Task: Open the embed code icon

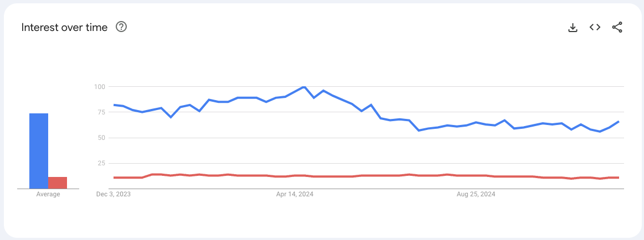Action: click(595, 27)
